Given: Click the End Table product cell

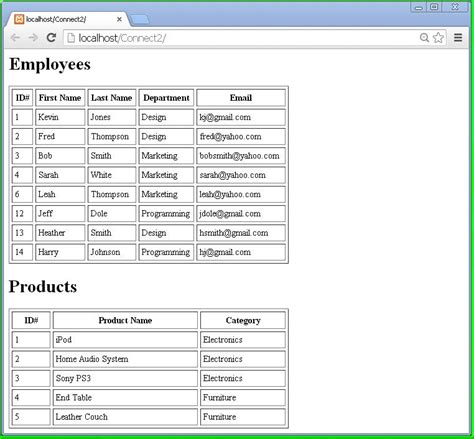Looking at the screenshot, I should click(x=125, y=398).
